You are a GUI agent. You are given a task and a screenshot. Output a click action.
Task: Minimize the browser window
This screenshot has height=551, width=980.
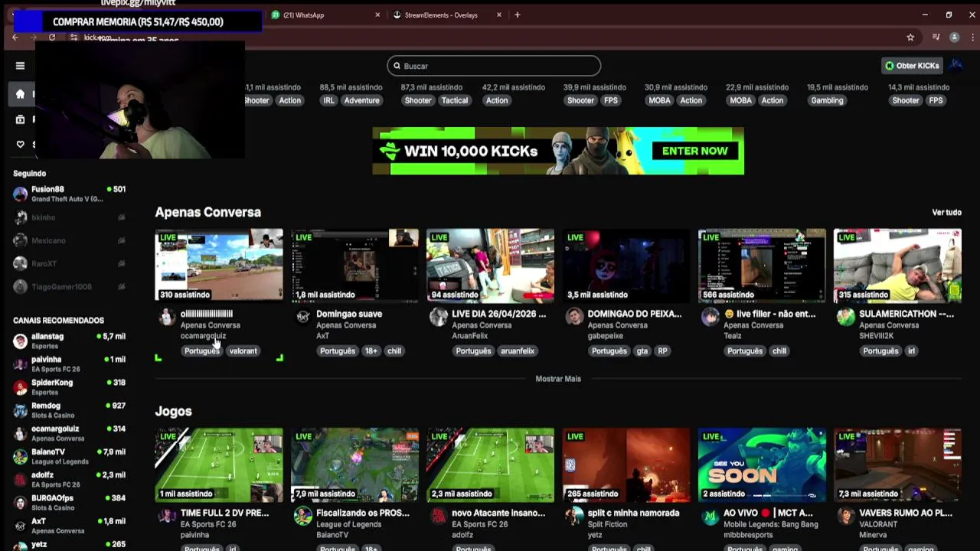point(925,15)
